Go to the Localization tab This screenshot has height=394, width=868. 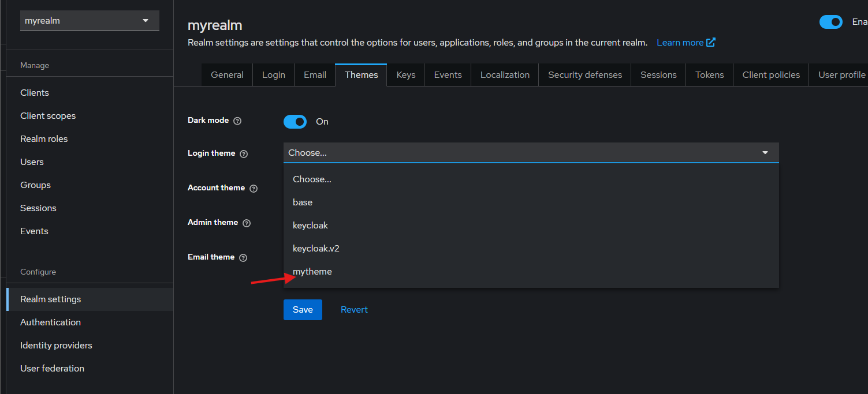click(505, 75)
